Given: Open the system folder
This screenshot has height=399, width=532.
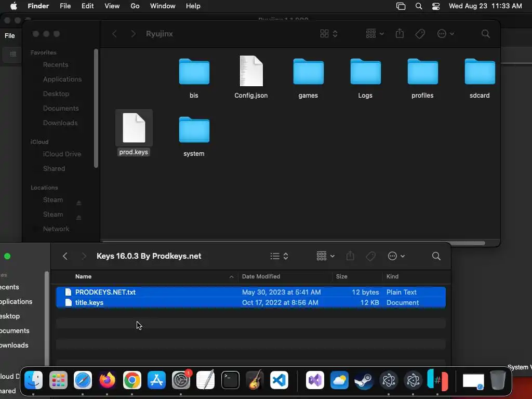Looking at the screenshot, I should click(x=194, y=129).
